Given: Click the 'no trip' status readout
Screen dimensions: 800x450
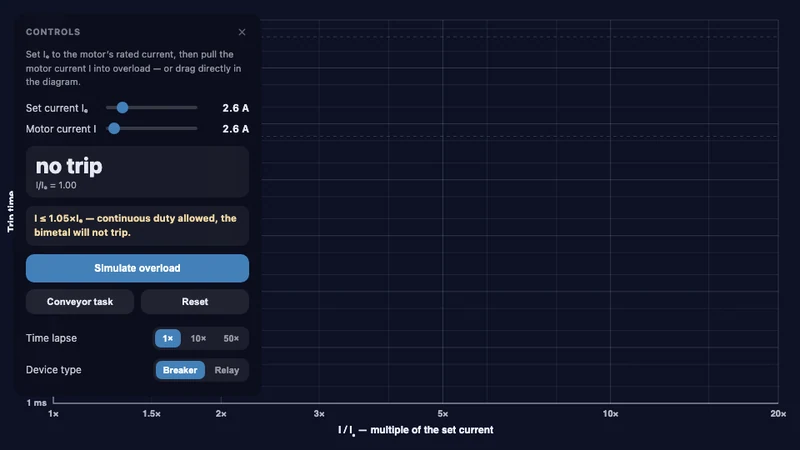Looking at the screenshot, I should pos(69,166).
